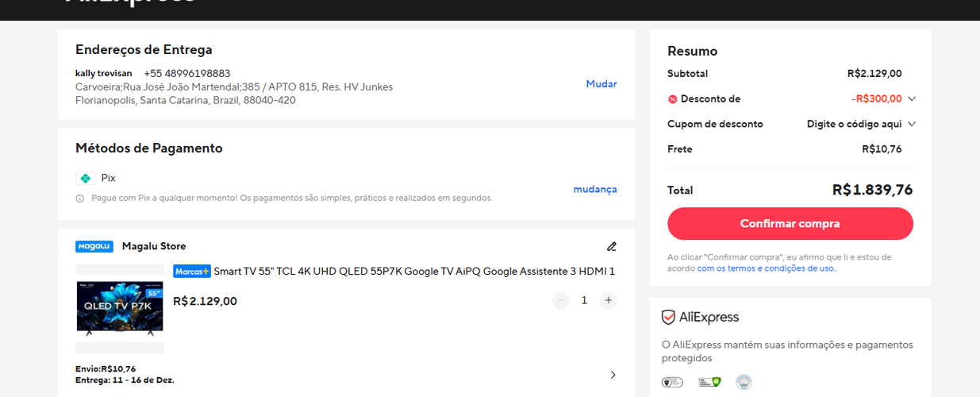980x397 pixels.
Task: Click the red discount badge icon
Action: 673,99
